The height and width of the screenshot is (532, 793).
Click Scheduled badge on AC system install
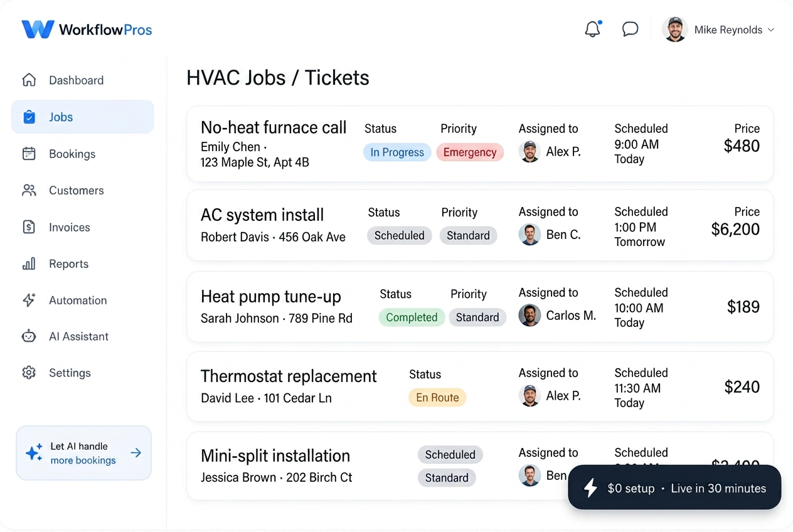(x=400, y=235)
